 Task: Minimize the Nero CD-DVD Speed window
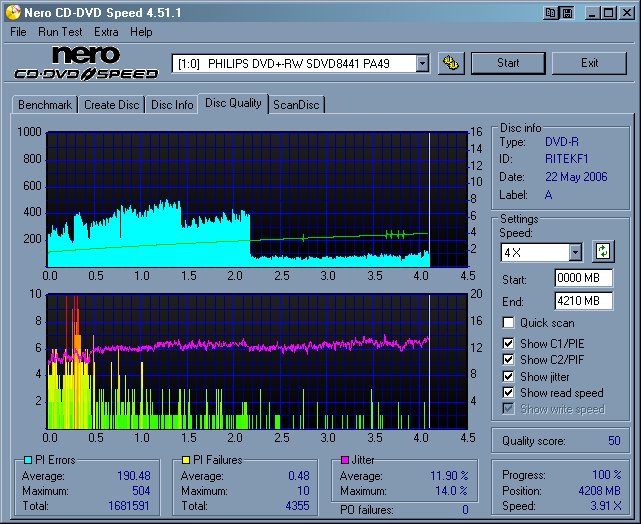point(592,13)
